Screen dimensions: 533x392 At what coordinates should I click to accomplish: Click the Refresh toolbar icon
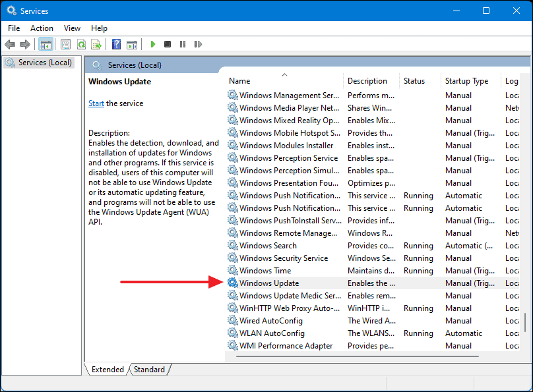pyautogui.click(x=81, y=44)
